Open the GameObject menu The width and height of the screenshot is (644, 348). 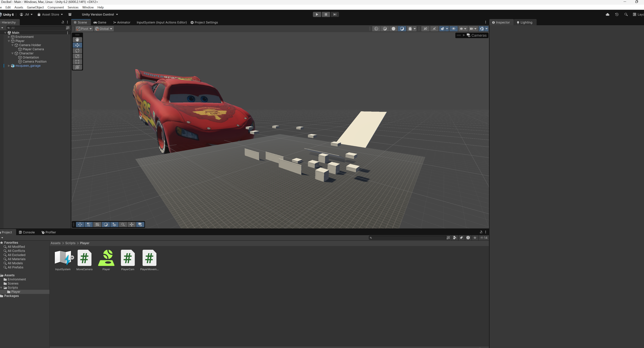35,8
